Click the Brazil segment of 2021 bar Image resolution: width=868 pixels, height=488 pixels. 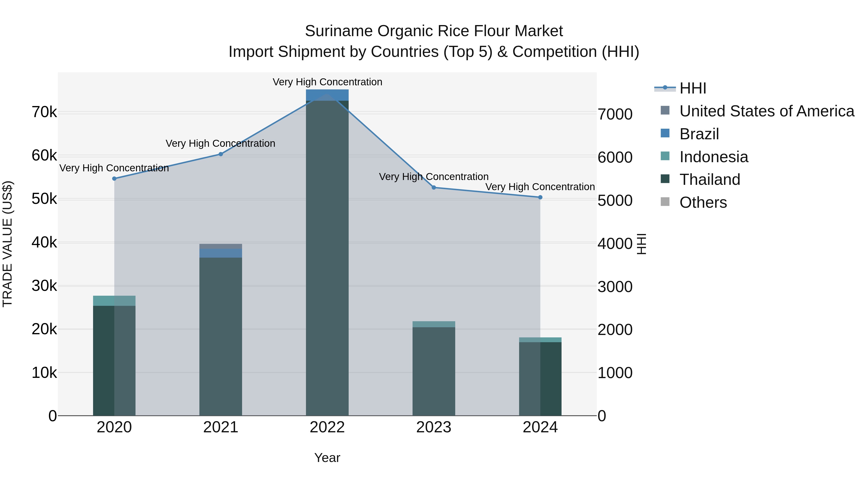pos(221,253)
